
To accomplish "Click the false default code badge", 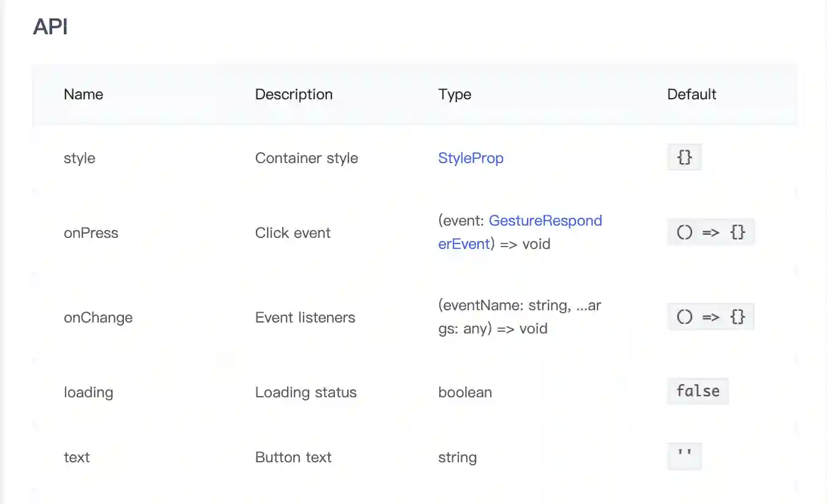I will pos(698,391).
